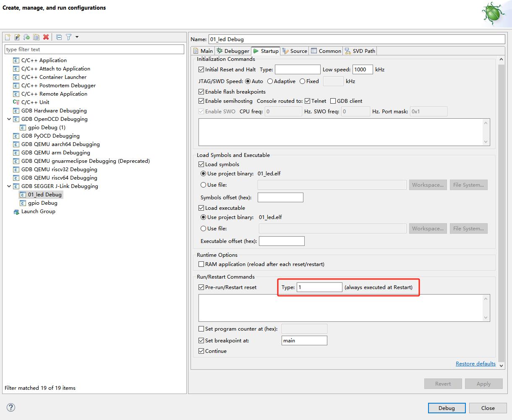
Task: Open the Startup tab
Action: pos(266,51)
